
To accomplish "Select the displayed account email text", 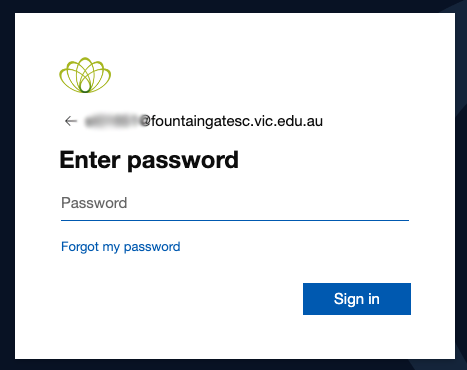I will (204, 121).
